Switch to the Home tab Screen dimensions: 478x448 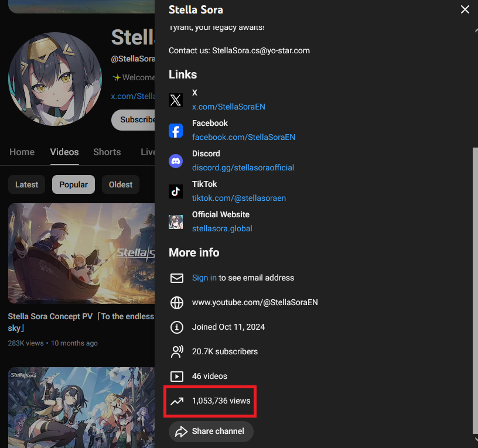click(22, 152)
